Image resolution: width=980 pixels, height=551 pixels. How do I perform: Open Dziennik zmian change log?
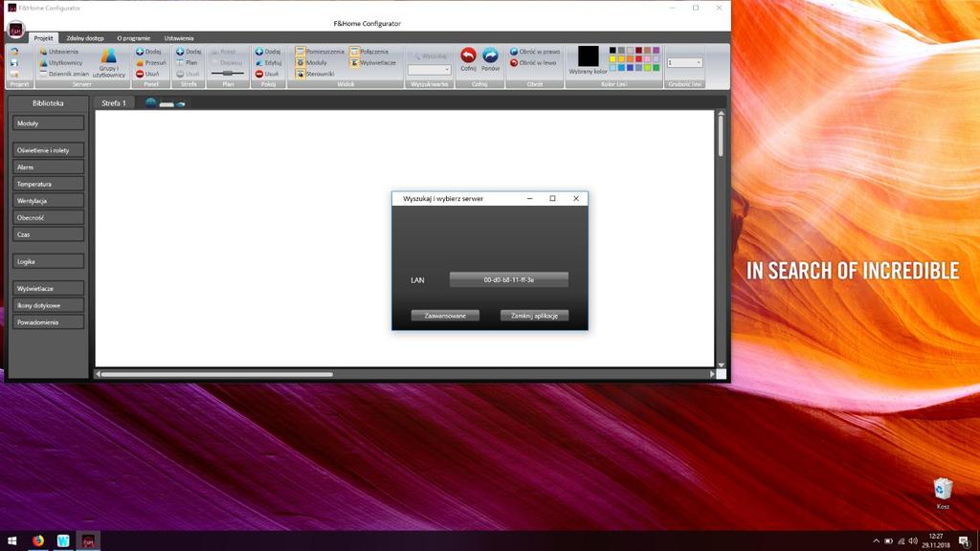click(64, 74)
